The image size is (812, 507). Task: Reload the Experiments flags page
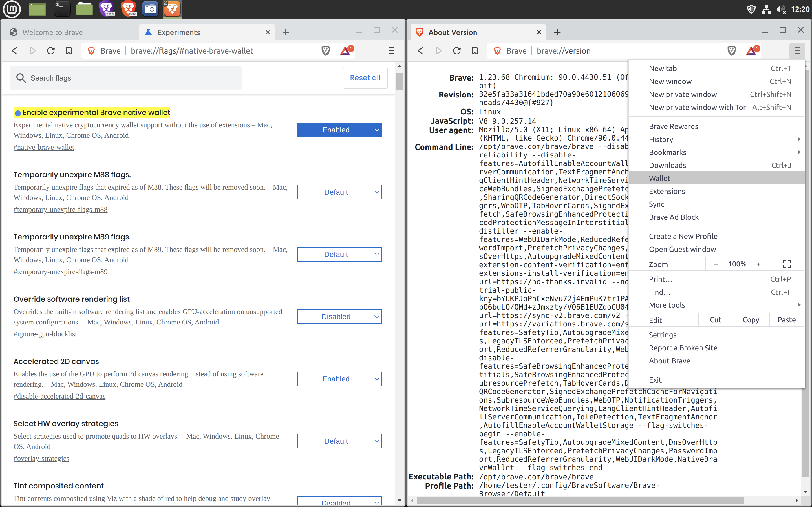51,51
